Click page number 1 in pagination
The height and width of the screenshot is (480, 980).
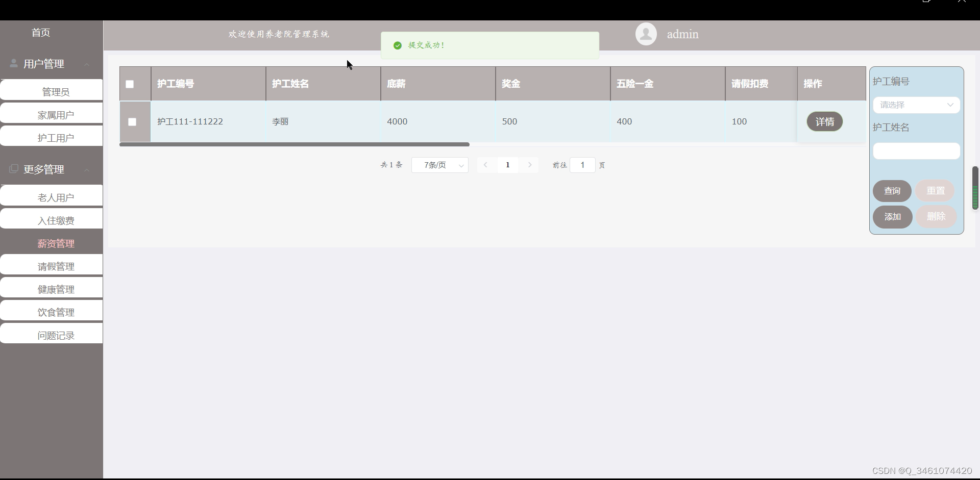[x=507, y=165]
